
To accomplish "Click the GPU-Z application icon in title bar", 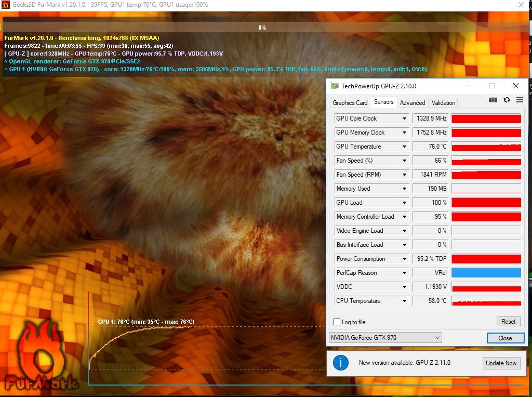I will pyautogui.click(x=335, y=86).
